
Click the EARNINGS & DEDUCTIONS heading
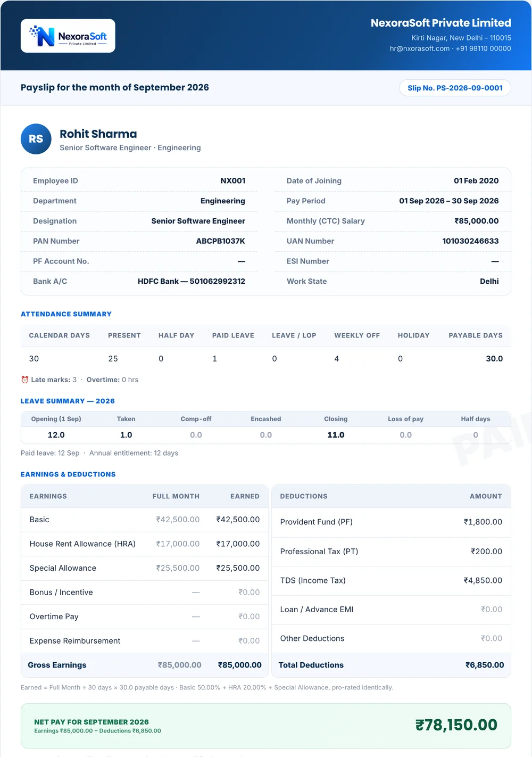tap(68, 474)
